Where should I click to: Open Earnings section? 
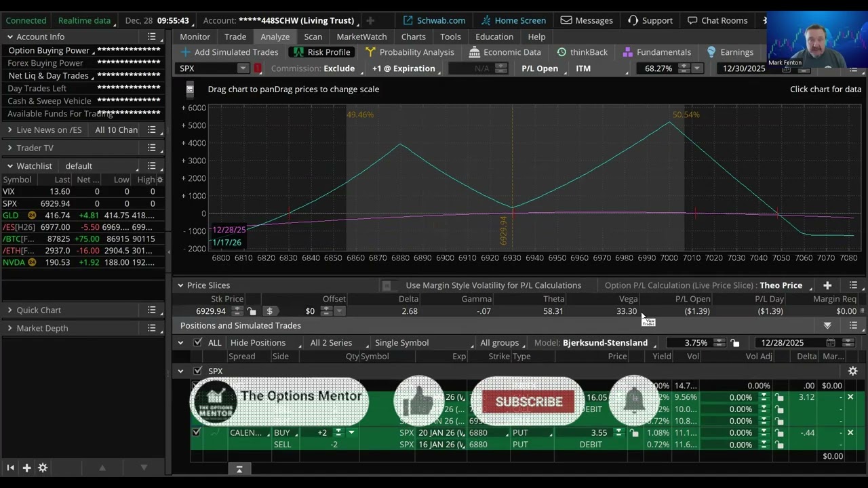[730, 52]
